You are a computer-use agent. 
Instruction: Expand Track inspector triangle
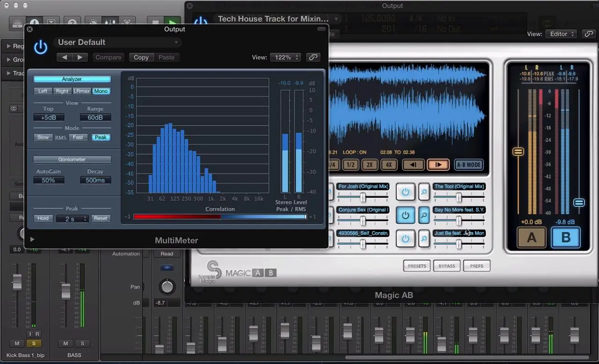(9, 73)
